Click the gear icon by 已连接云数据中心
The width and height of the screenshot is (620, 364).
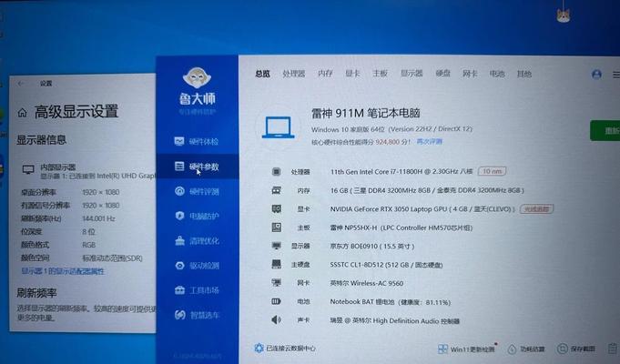pos(259,349)
